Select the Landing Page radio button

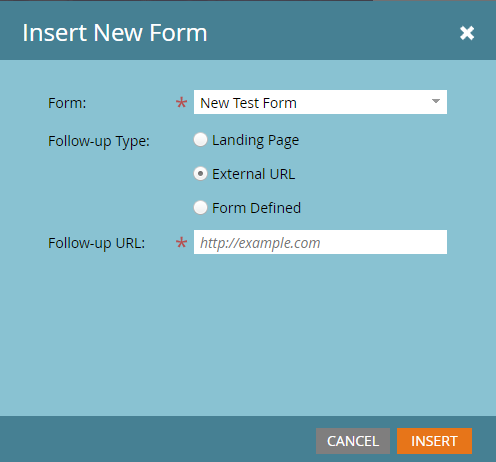click(200, 140)
